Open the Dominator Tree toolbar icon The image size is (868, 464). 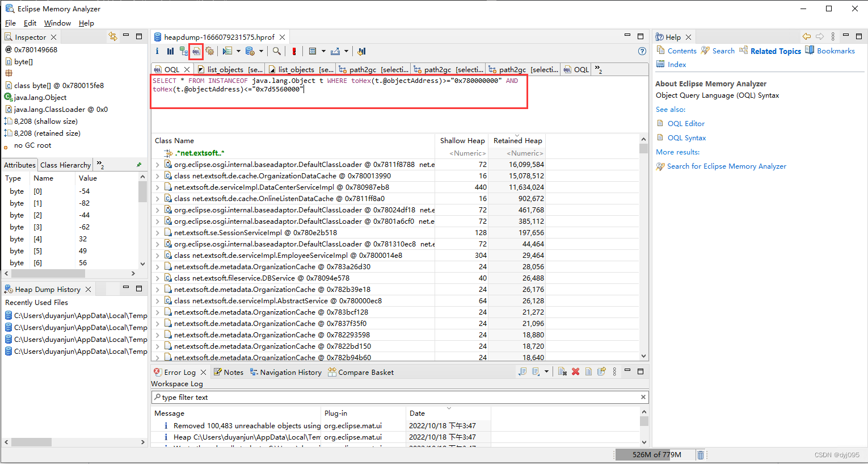tap(183, 51)
